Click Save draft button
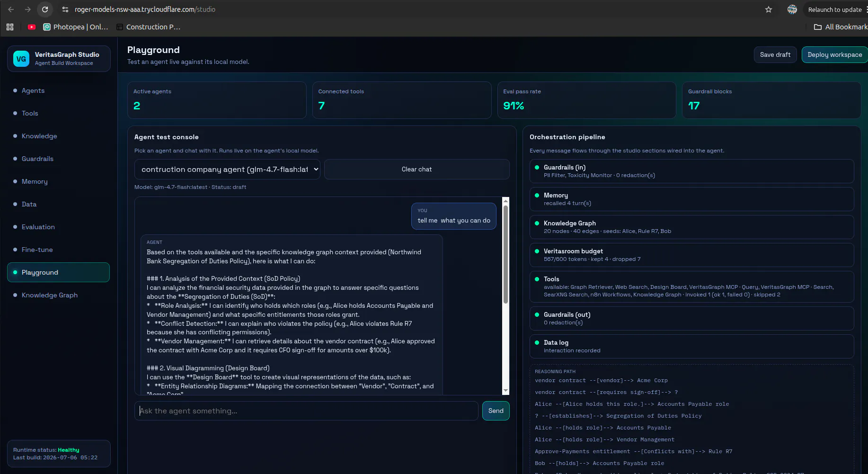The width and height of the screenshot is (868, 474). (775, 54)
